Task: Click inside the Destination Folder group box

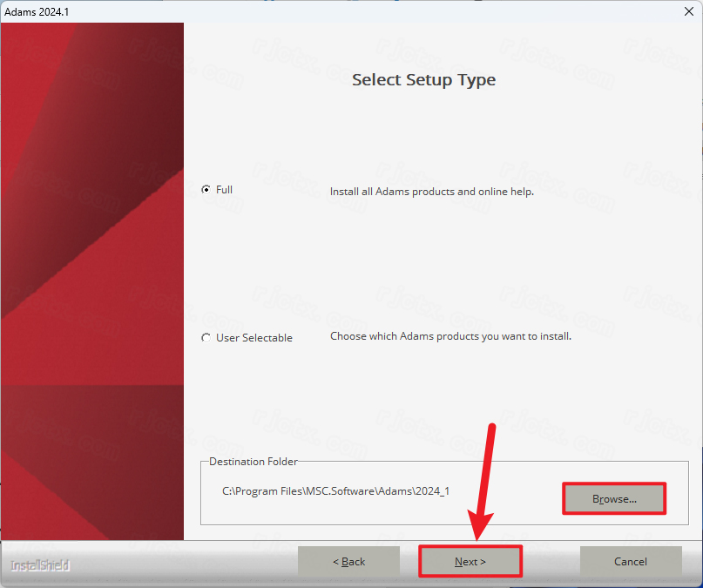Action: 444,492
